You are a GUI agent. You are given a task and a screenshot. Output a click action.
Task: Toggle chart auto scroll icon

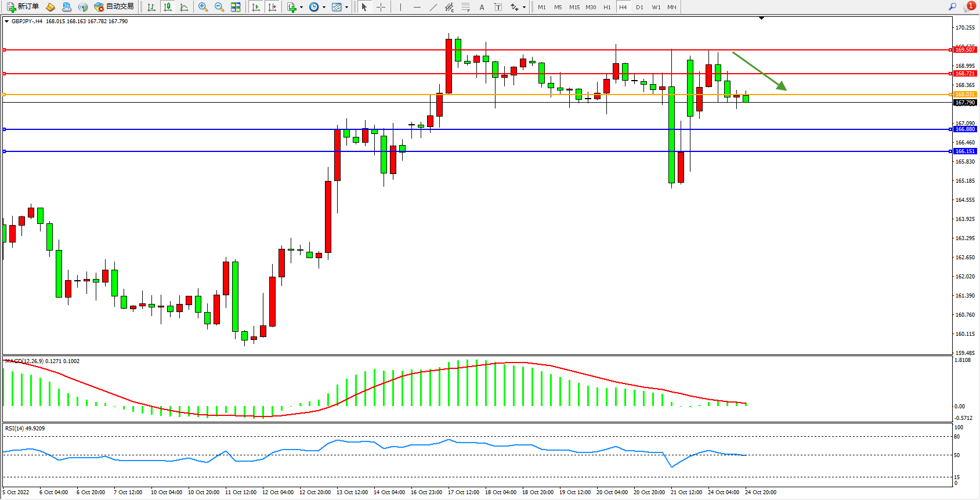(x=256, y=7)
